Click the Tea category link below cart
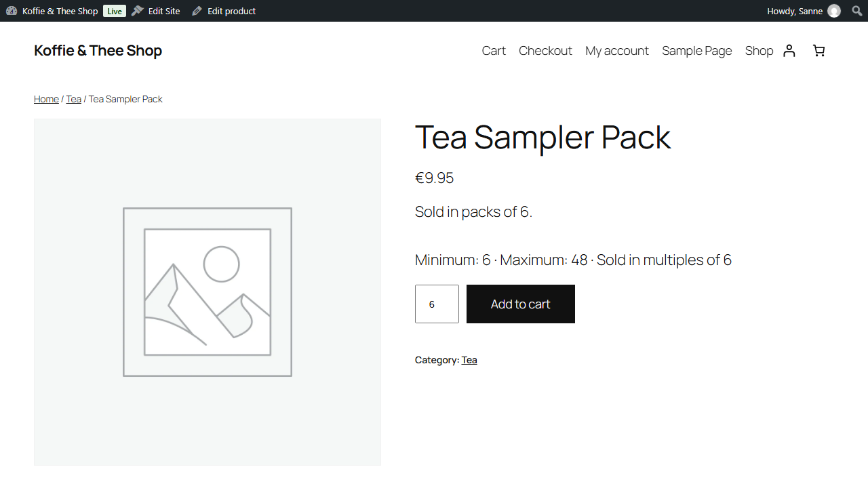 [x=469, y=360]
